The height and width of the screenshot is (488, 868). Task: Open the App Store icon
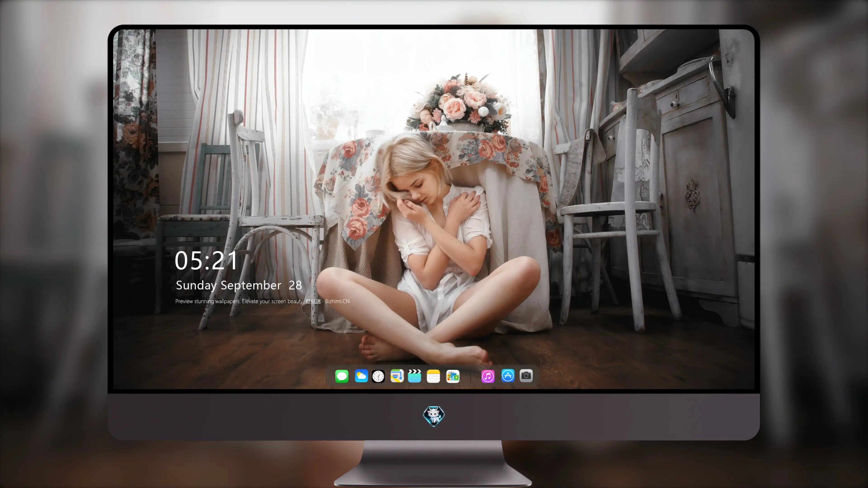[508, 375]
